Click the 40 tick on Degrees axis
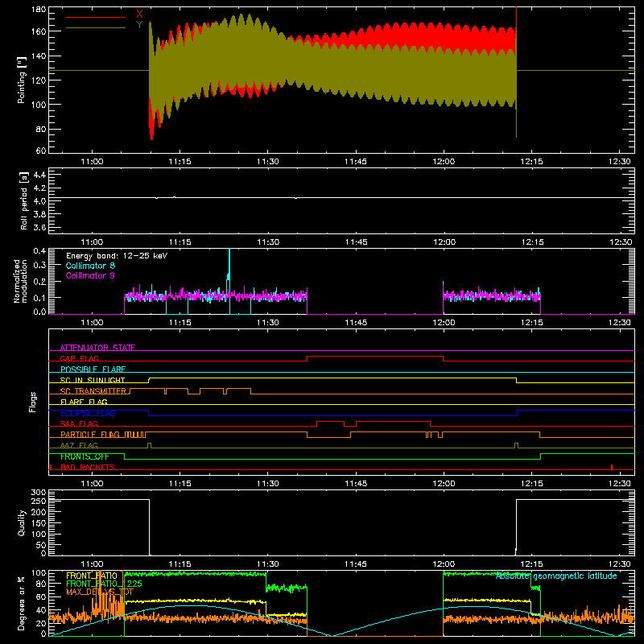Viewport: 644px width, 644px height. (41, 610)
